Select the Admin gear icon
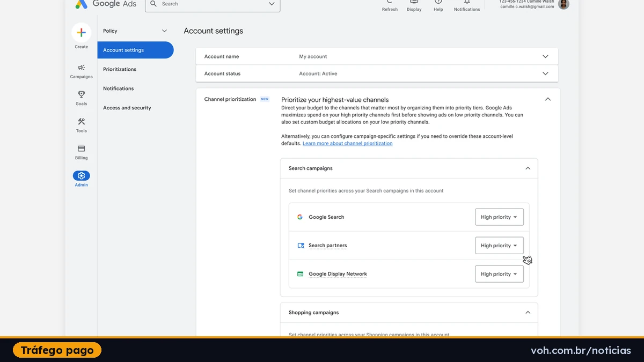This screenshot has height=362, width=644. [81, 176]
